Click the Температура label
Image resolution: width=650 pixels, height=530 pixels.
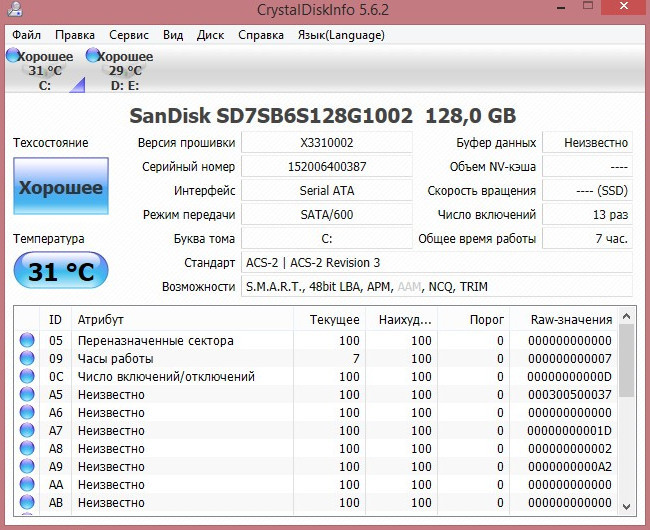pyautogui.click(x=49, y=239)
